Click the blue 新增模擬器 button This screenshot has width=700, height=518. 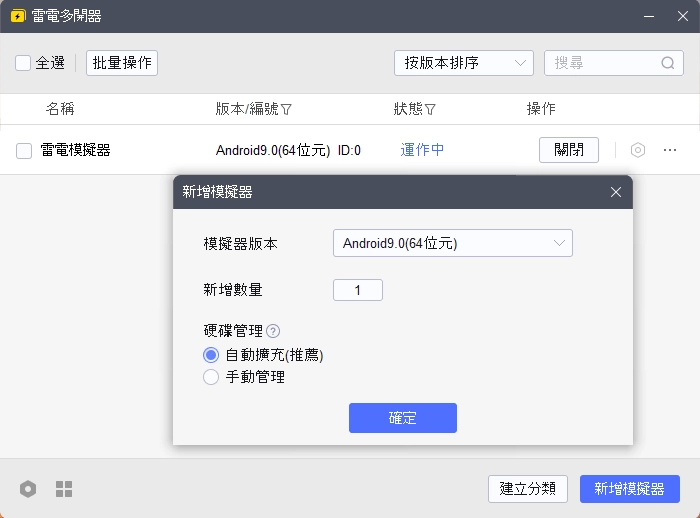click(629, 489)
